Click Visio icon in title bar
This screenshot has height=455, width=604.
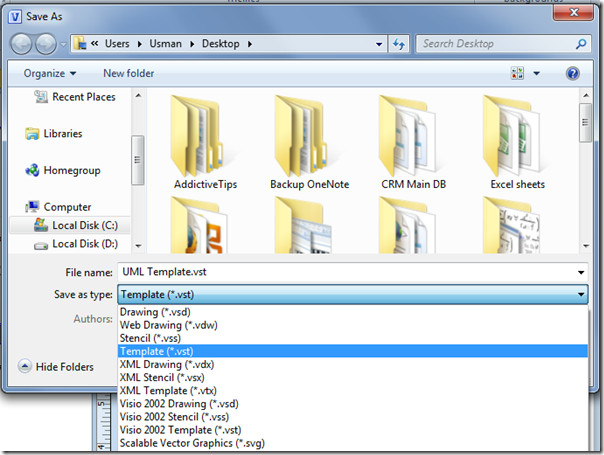(x=15, y=17)
